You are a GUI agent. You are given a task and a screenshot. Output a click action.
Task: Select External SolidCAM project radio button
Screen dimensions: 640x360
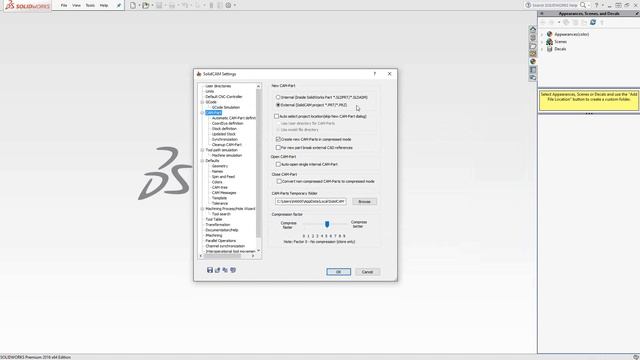click(x=278, y=105)
